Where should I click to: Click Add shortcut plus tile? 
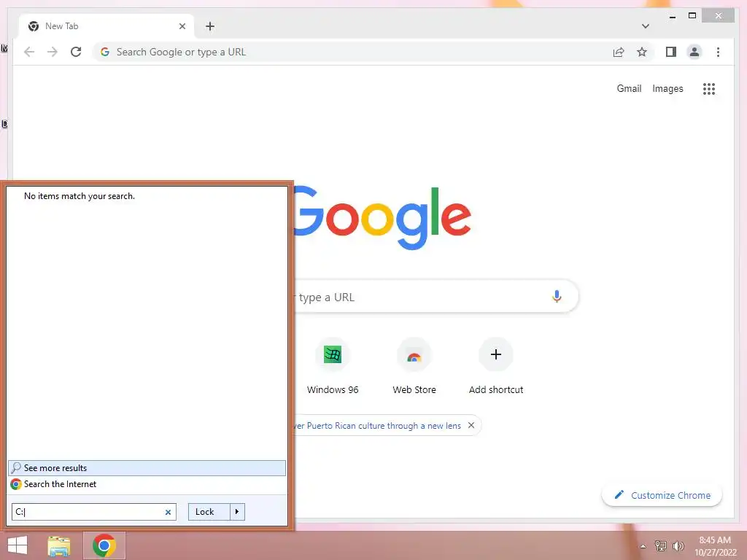point(496,366)
